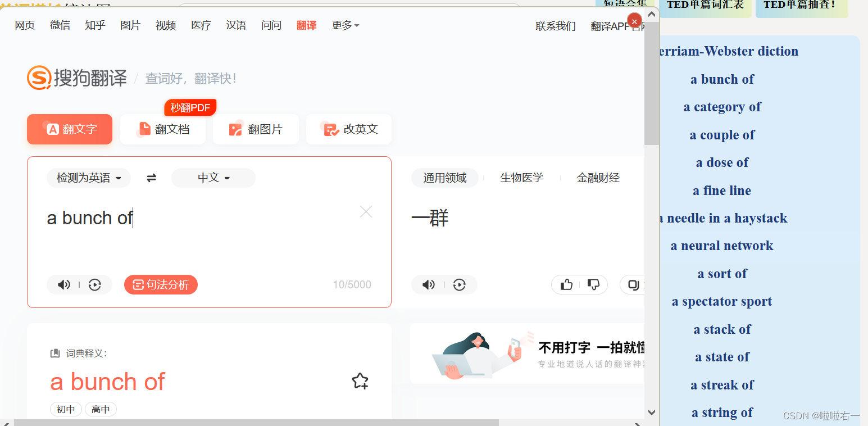Screen dimensions: 868x426
Task: Swap source and target languages
Action: 151,178
